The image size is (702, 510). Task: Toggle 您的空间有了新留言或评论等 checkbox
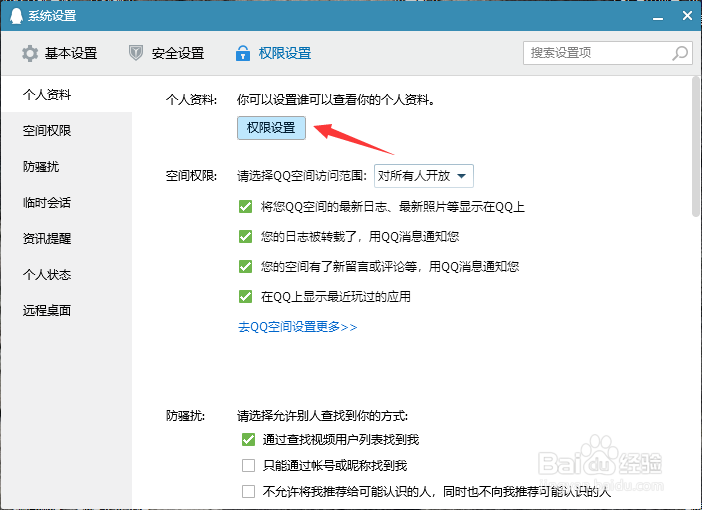245,266
